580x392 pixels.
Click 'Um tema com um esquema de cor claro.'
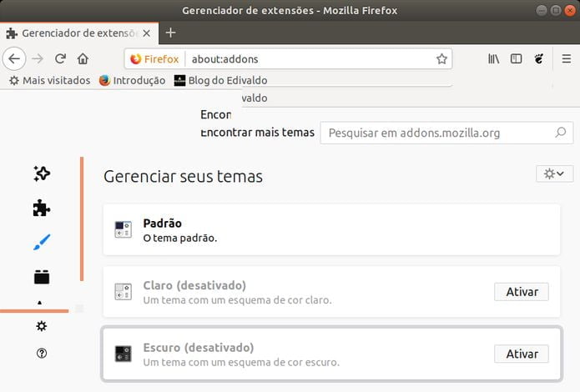point(238,300)
